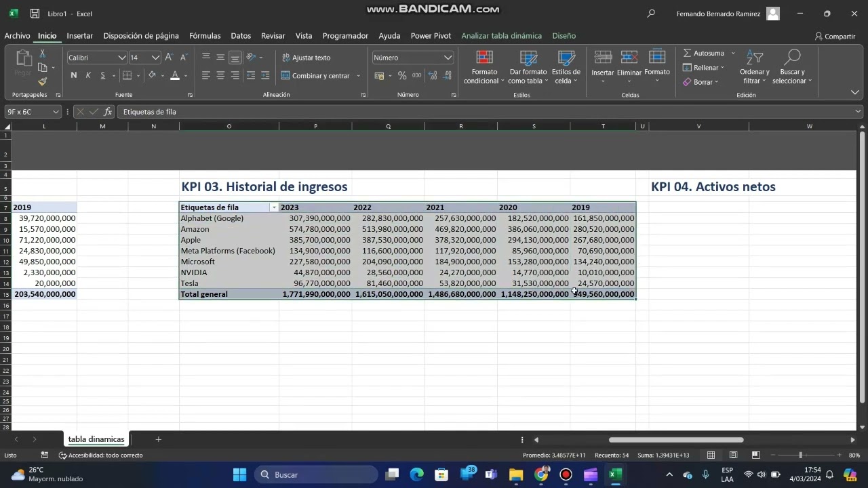868x488 pixels.
Task: Toggle bold (N) formatting
Action: click(x=74, y=75)
